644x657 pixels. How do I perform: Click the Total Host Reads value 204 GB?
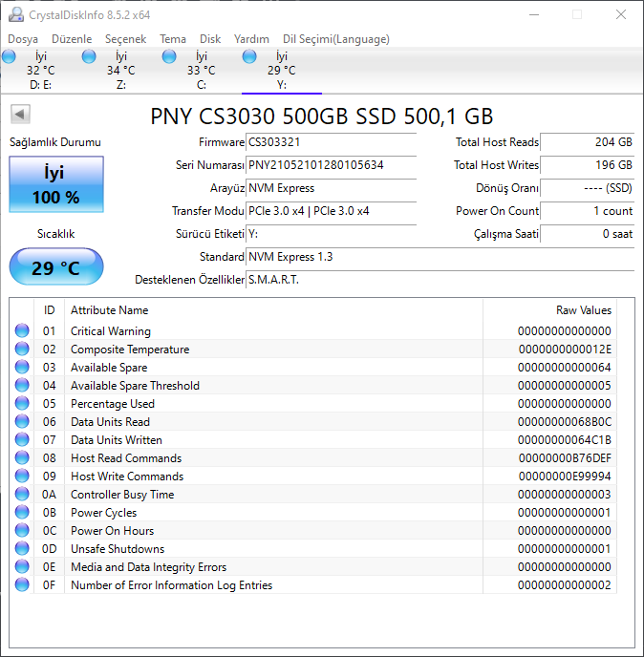[588, 142]
